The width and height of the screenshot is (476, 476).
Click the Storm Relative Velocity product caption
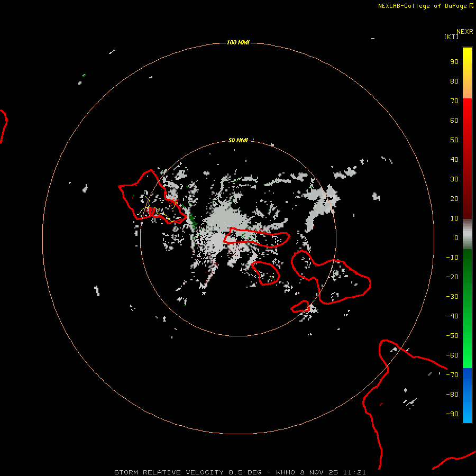tap(240, 472)
